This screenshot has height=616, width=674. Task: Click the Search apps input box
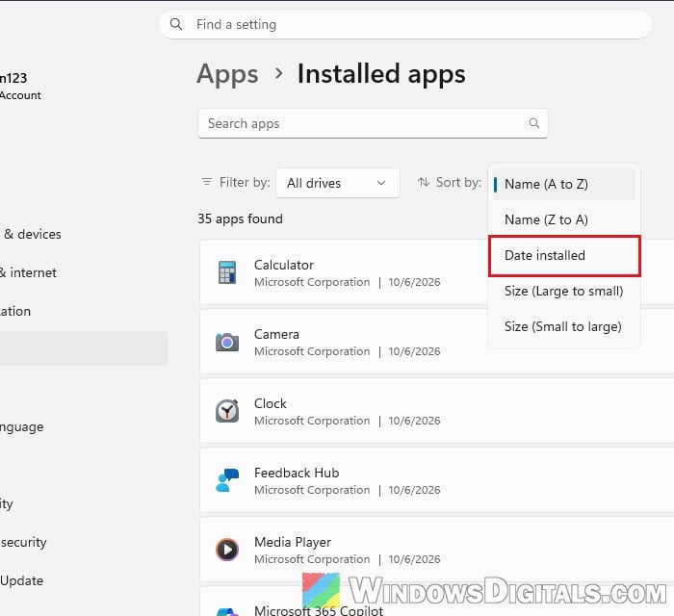coord(373,124)
